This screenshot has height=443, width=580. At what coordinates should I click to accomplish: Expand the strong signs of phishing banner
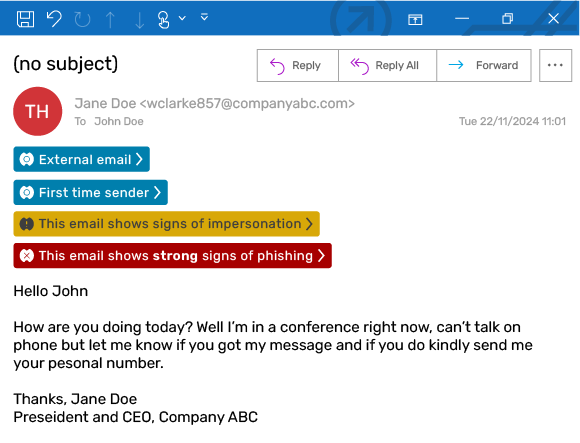[172, 256]
